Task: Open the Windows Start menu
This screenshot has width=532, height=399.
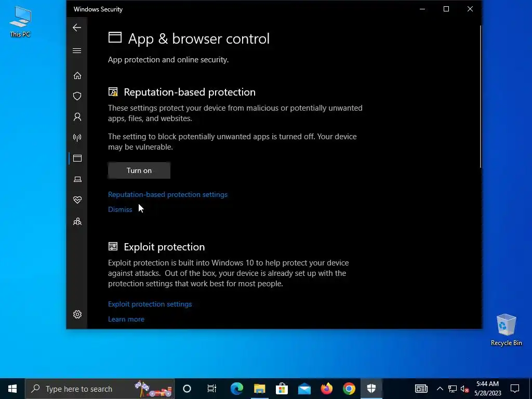Action: tap(12, 389)
